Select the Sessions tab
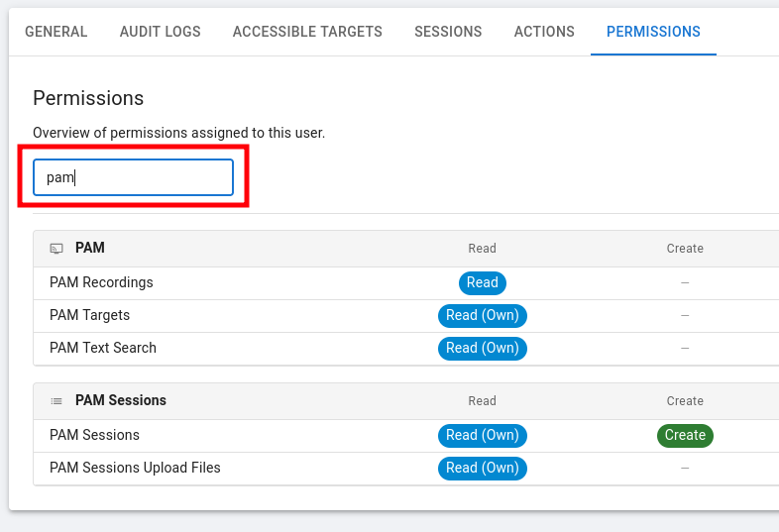This screenshot has width=779, height=532. (448, 32)
